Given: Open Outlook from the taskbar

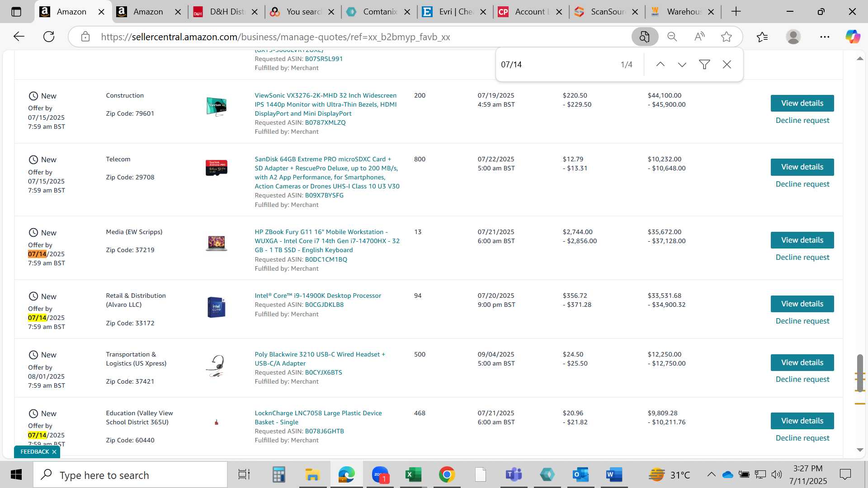Looking at the screenshot, I should [x=580, y=475].
